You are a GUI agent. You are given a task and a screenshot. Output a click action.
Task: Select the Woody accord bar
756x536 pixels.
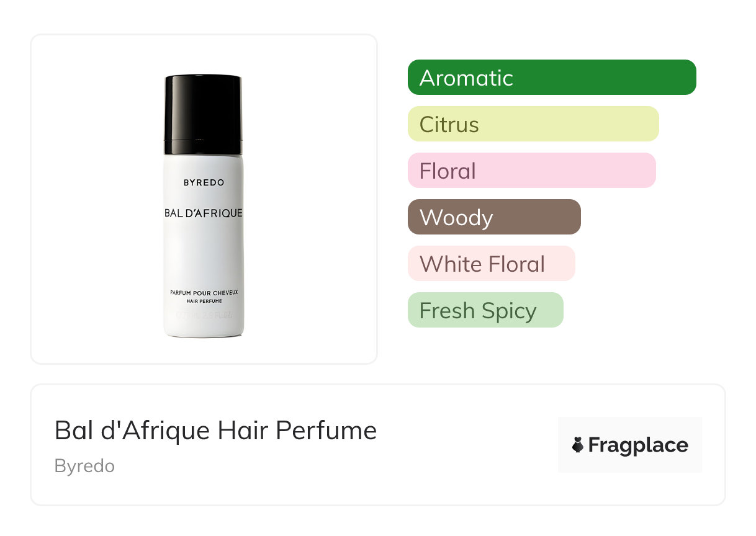pyautogui.click(x=494, y=217)
